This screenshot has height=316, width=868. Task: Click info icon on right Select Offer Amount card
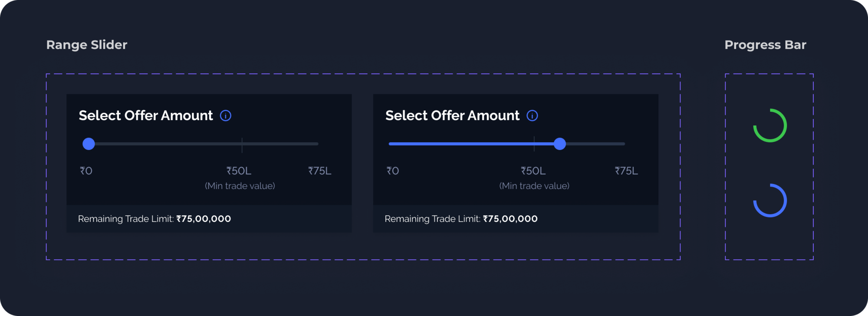pyautogui.click(x=532, y=115)
